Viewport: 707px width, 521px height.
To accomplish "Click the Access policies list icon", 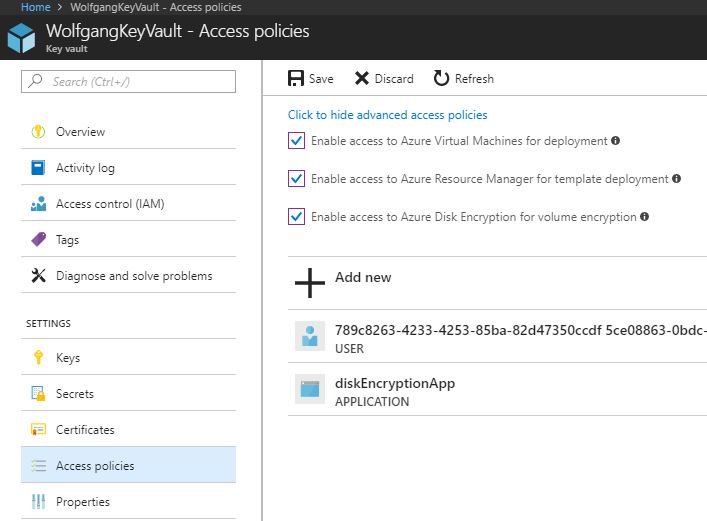I will pyautogui.click(x=38, y=465).
